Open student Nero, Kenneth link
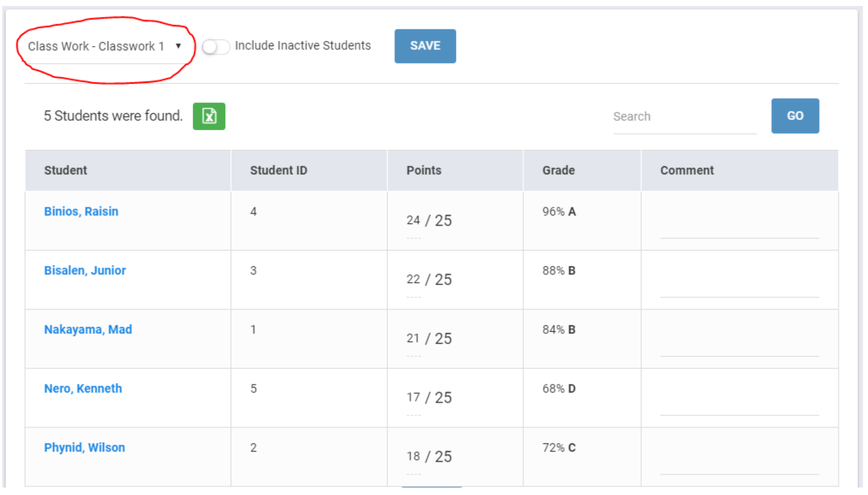868x495 pixels. [83, 389]
